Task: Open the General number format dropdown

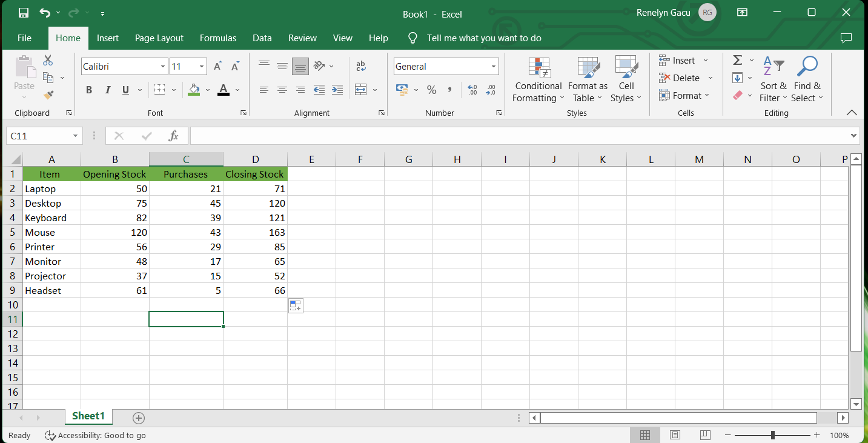Action: pyautogui.click(x=494, y=67)
